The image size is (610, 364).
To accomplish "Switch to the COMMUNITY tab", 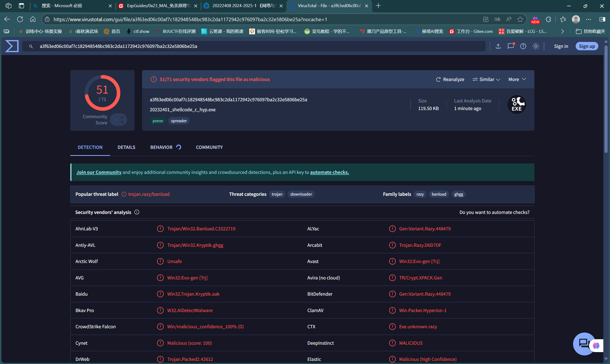I will coord(209,147).
